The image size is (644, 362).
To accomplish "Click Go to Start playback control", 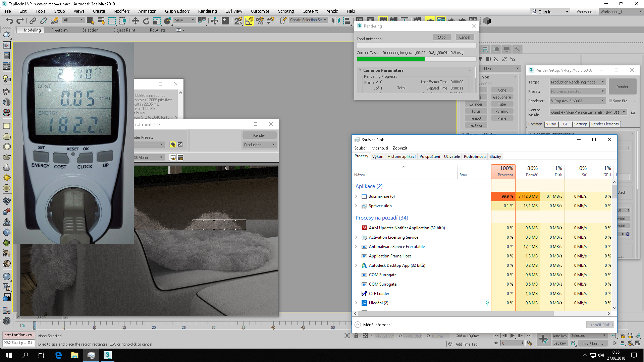I will point(496,336).
